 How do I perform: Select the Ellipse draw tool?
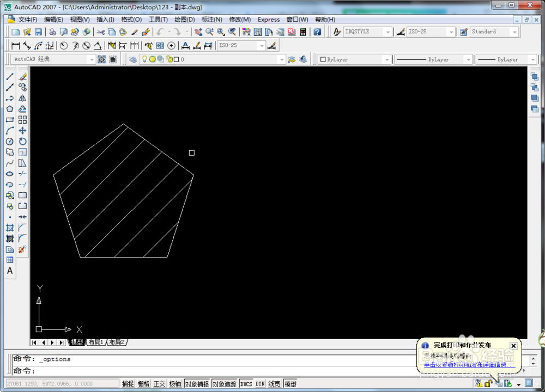click(10, 174)
